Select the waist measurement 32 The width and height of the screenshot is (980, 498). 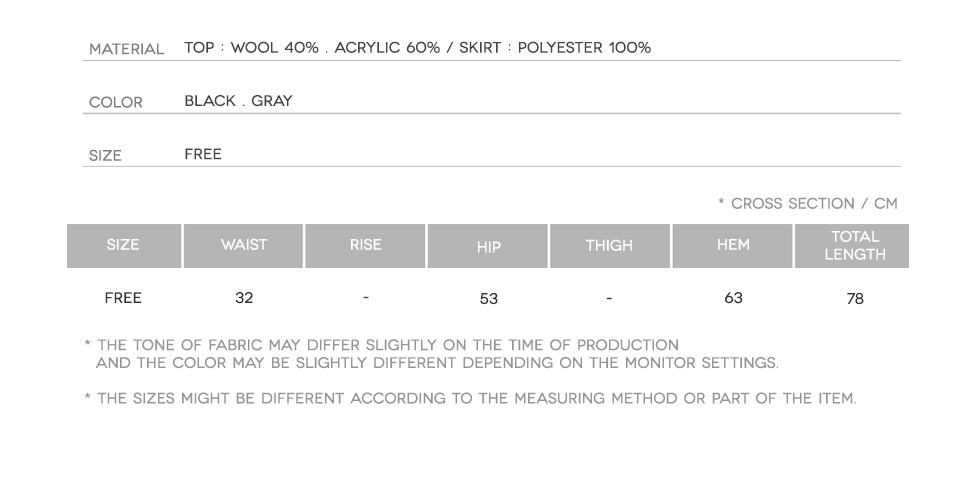tap(244, 298)
